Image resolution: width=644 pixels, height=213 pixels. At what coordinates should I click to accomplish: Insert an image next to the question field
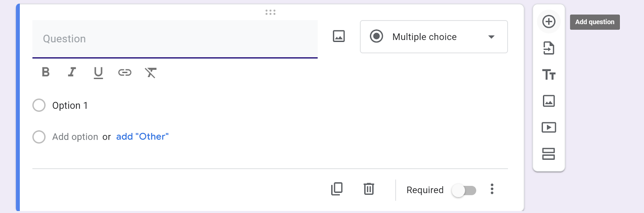tap(339, 36)
